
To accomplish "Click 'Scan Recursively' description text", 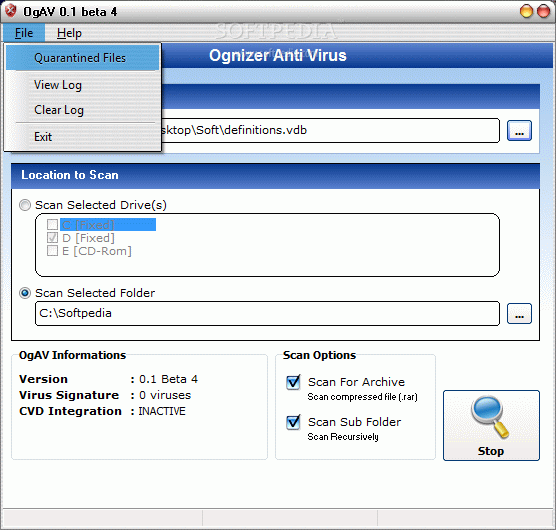I will coord(343,437).
